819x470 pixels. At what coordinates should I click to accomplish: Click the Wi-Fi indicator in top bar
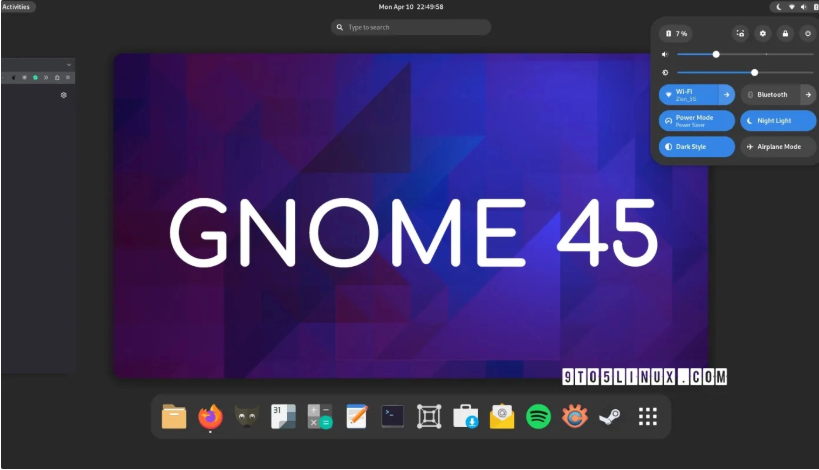point(791,7)
